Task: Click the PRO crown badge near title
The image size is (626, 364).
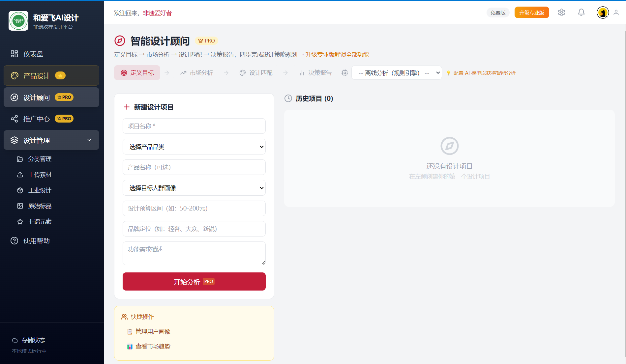Action: coord(206,41)
